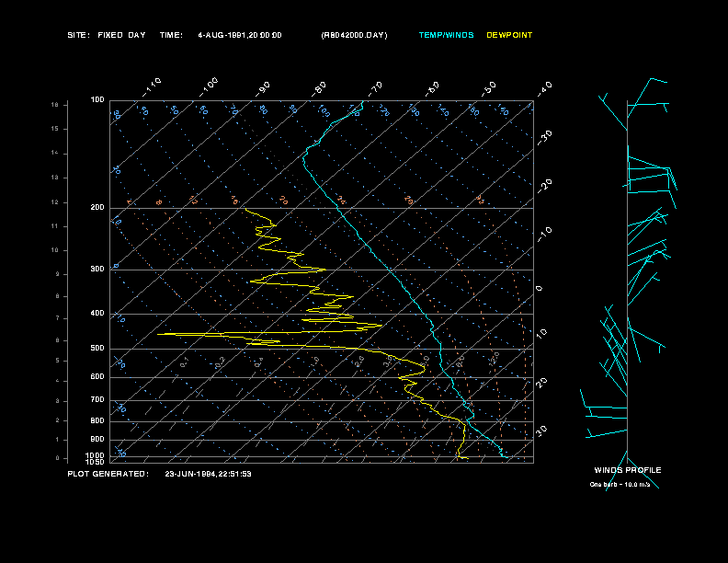
Task: Click the yellow DEWPOINT legend label
Action: coord(509,35)
